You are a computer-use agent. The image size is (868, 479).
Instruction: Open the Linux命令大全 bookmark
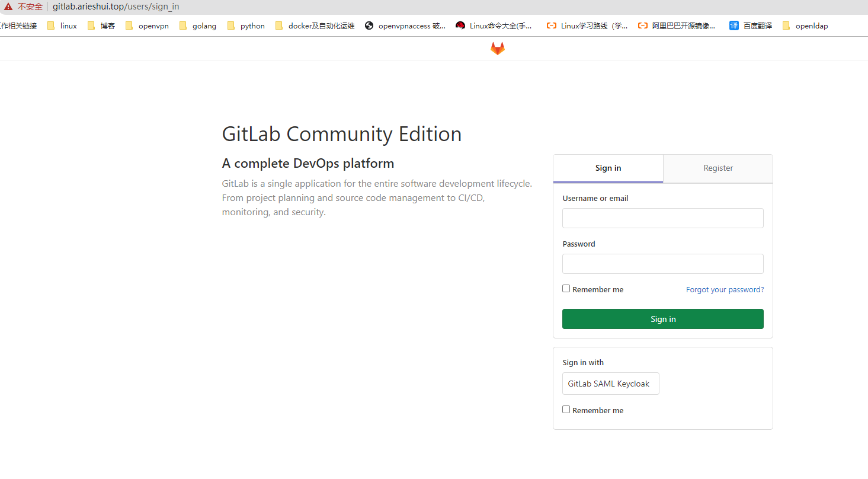pyautogui.click(x=493, y=25)
